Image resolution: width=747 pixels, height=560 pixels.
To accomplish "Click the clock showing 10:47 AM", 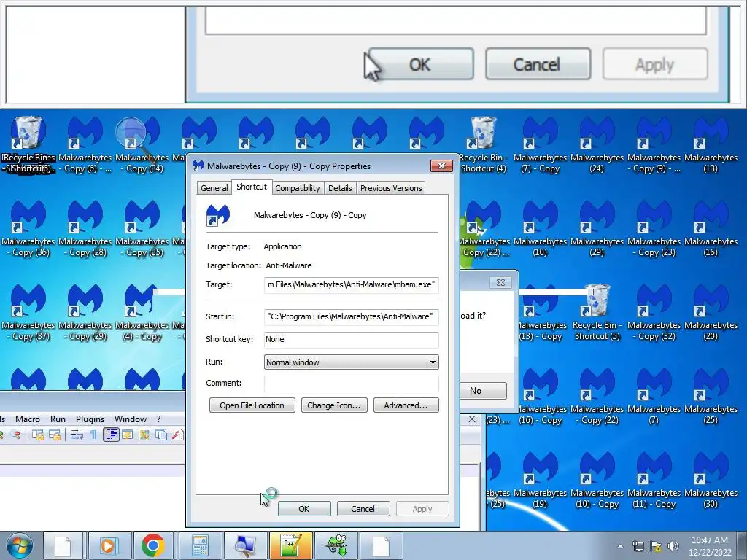I will point(710,546).
